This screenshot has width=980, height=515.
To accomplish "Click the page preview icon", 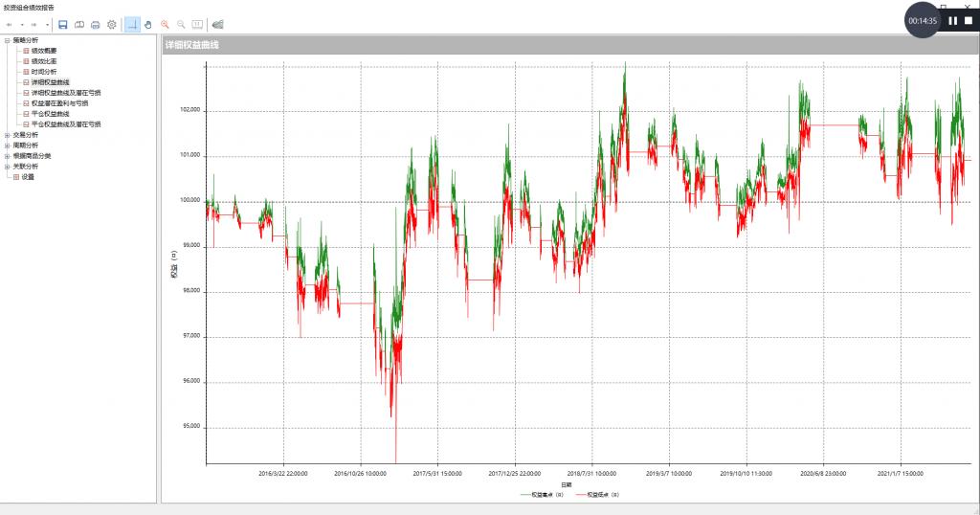I will [79, 25].
